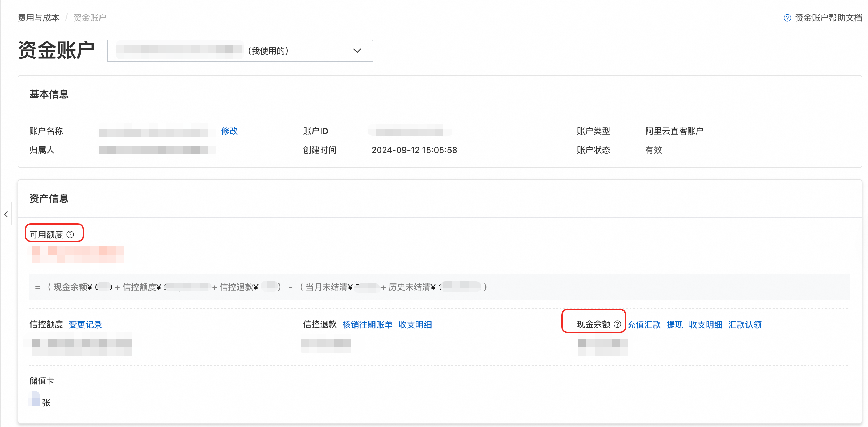Click the 可用额度 label
The width and height of the screenshot is (868, 427).
pos(46,234)
